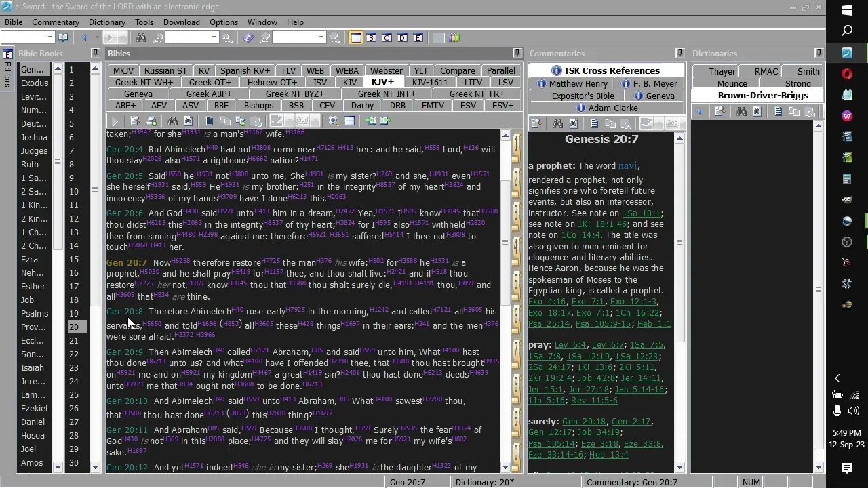
Task: Click the binoculars search icon in Bibles toolbar
Action: coord(173,121)
